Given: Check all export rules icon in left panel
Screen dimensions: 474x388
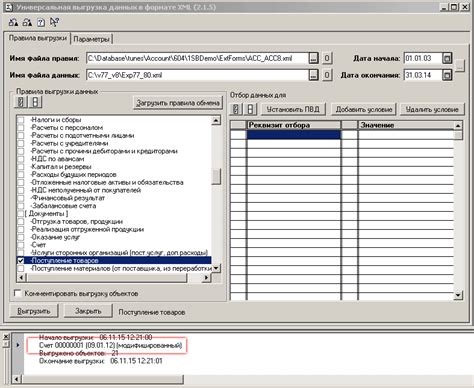Looking at the screenshot, I should pyautogui.click(x=21, y=102).
